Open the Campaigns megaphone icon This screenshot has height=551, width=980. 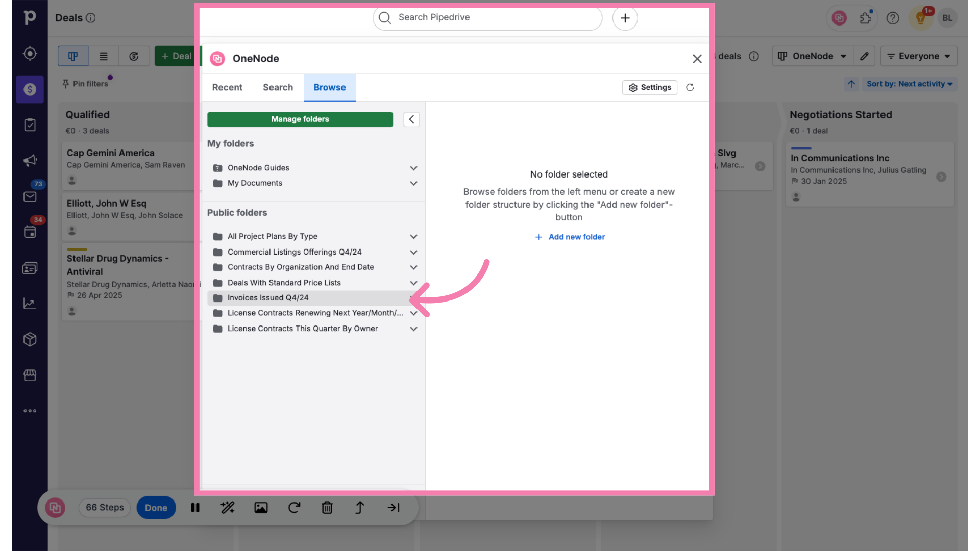(30, 161)
